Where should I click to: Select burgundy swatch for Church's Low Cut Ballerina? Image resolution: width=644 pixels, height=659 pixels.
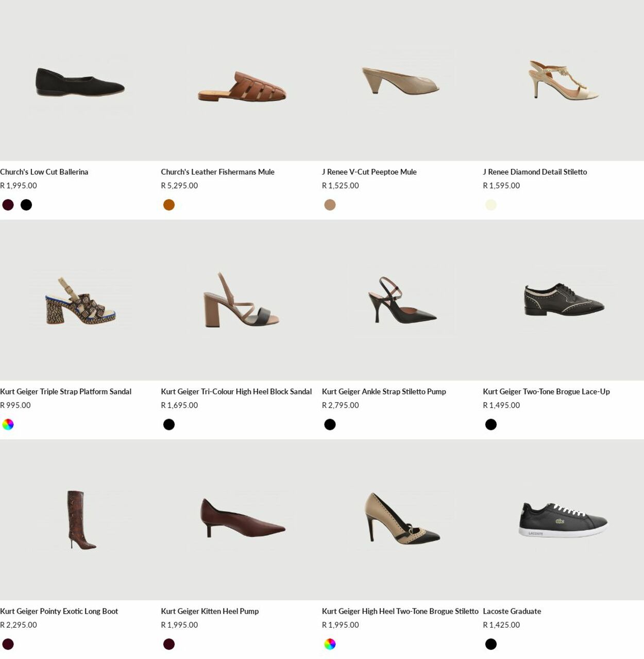click(x=8, y=205)
